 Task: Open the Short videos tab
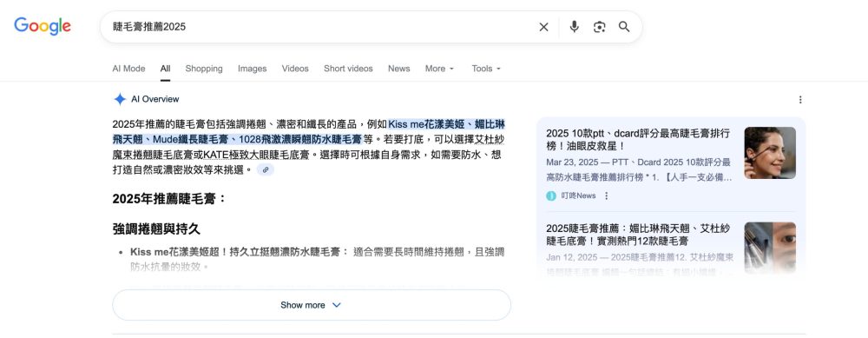point(348,69)
